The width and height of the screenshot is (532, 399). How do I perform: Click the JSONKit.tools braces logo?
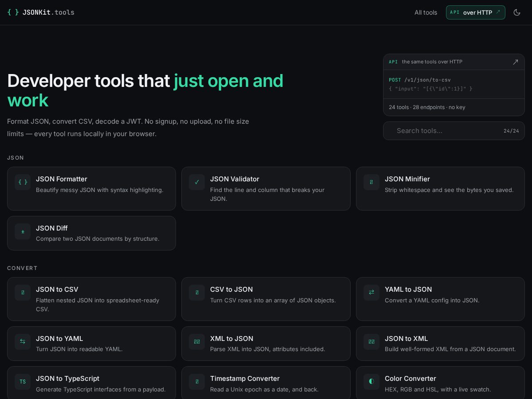13,12
